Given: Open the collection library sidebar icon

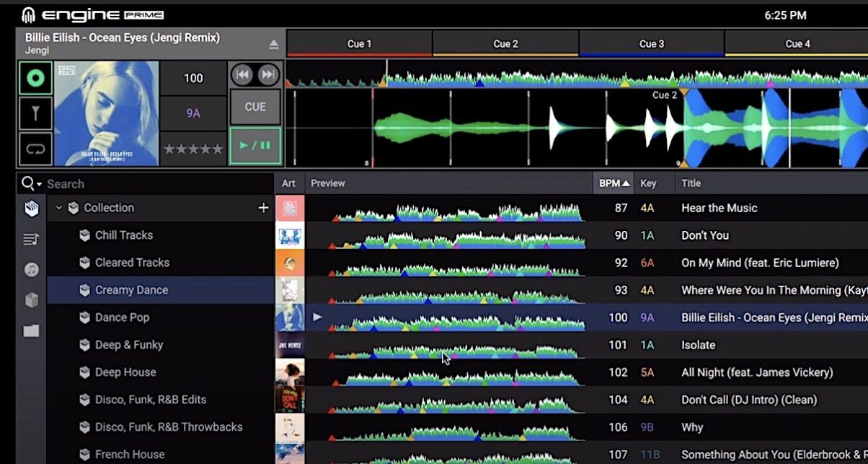Looking at the screenshot, I should (32, 209).
